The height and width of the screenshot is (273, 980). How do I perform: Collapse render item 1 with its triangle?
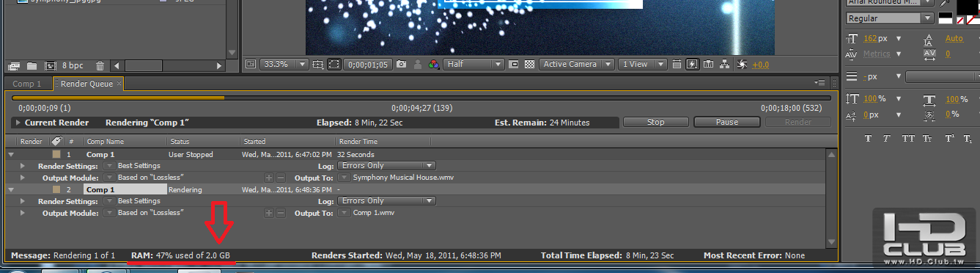(x=11, y=155)
